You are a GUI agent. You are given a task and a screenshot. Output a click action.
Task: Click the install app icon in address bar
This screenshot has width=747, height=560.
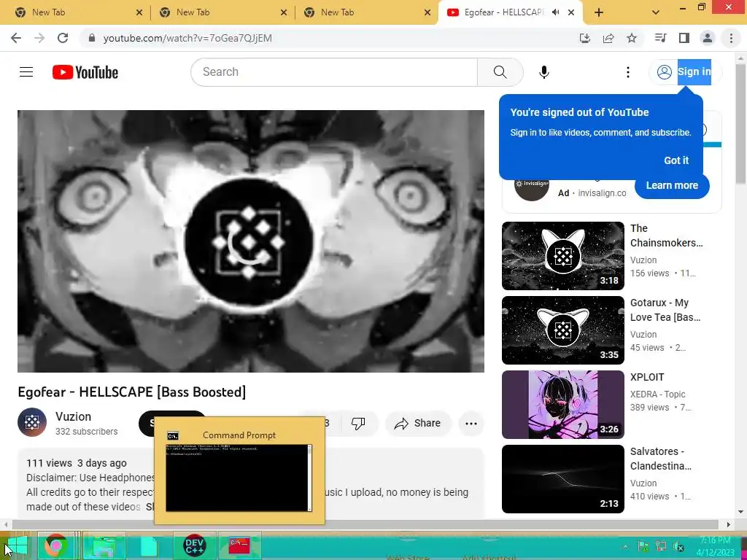(x=584, y=38)
